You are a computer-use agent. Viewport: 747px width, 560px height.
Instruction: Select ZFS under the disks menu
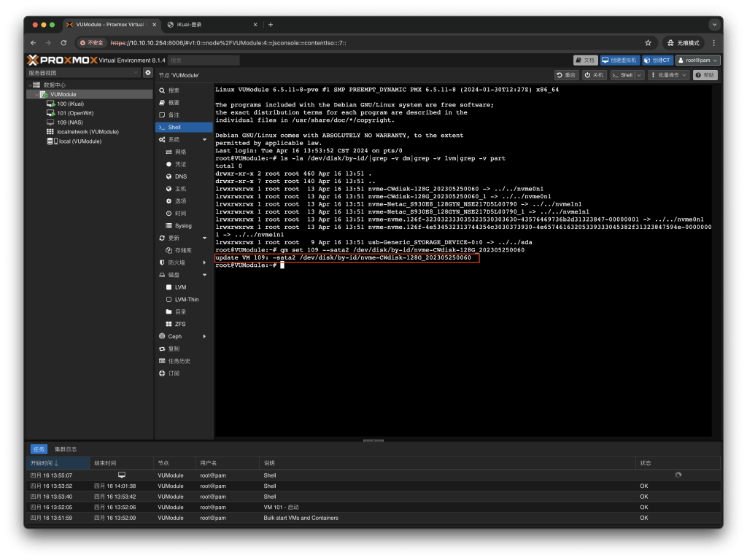[x=179, y=324]
